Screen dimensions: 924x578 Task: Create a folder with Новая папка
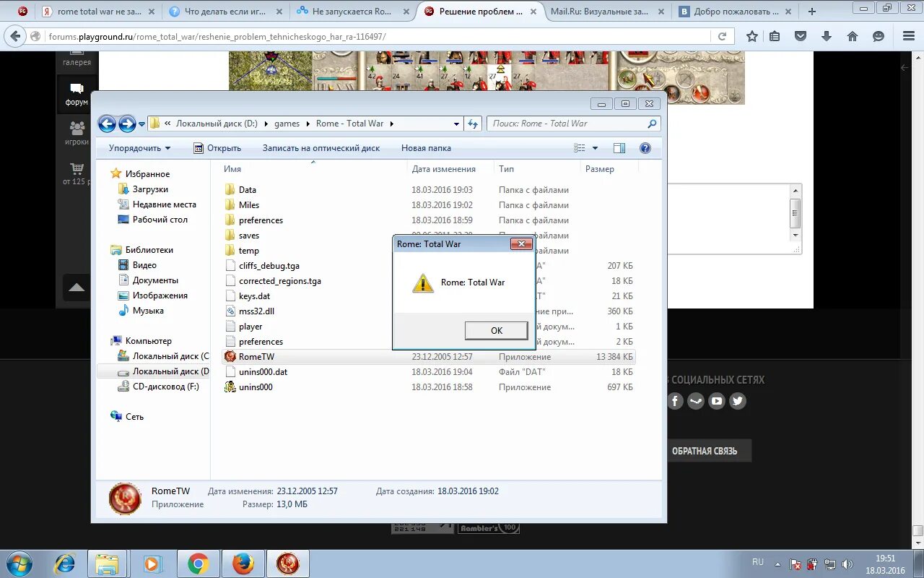(426, 148)
